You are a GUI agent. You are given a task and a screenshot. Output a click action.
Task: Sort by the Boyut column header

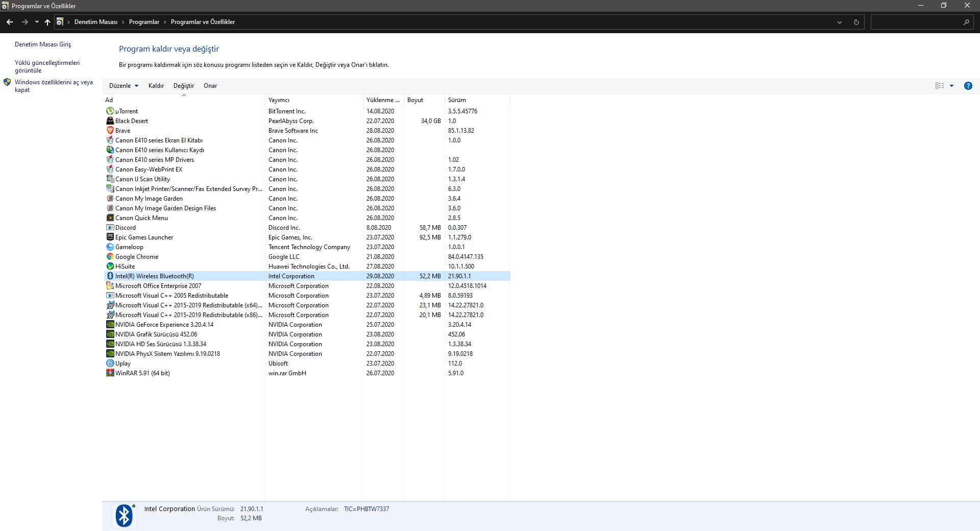click(x=424, y=100)
